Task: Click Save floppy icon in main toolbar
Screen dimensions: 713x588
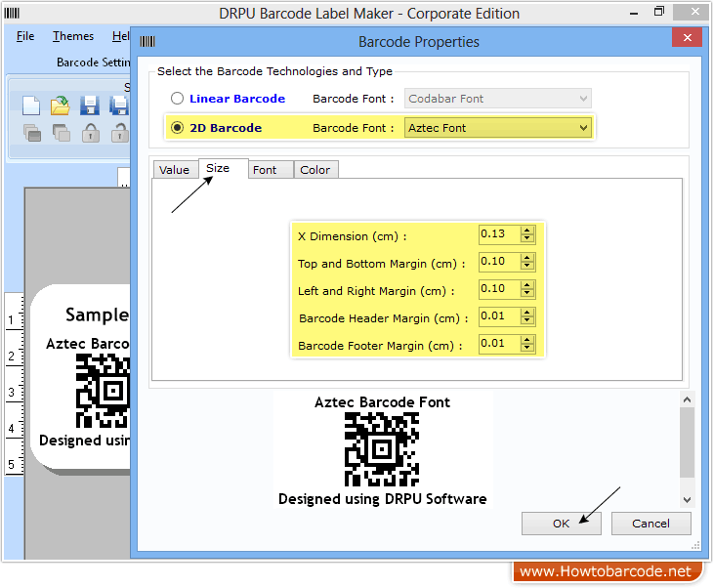Action: tap(90, 105)
